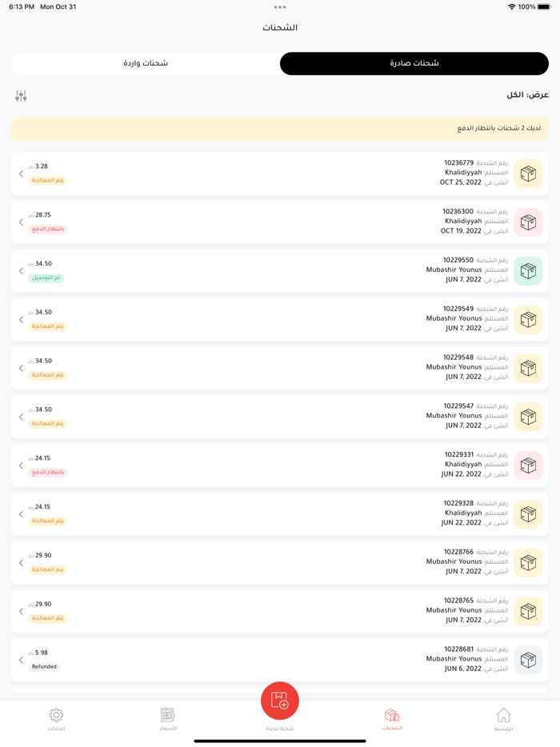Expand shipment 10236779 with its chevron
Image resolution: width=560 pixels, height=747 pixels.
(x=21, y=174)
